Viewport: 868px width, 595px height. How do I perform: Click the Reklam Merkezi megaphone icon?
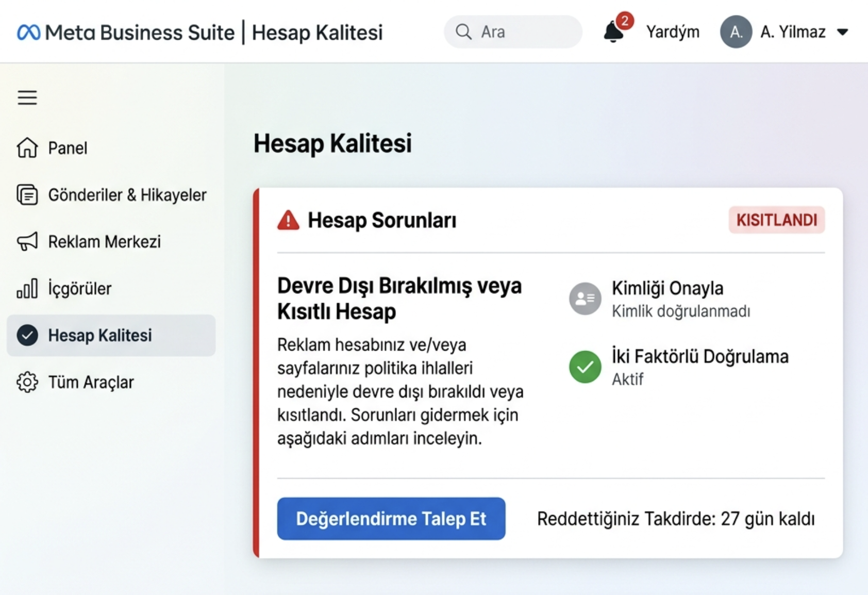[x=27, y=241]
